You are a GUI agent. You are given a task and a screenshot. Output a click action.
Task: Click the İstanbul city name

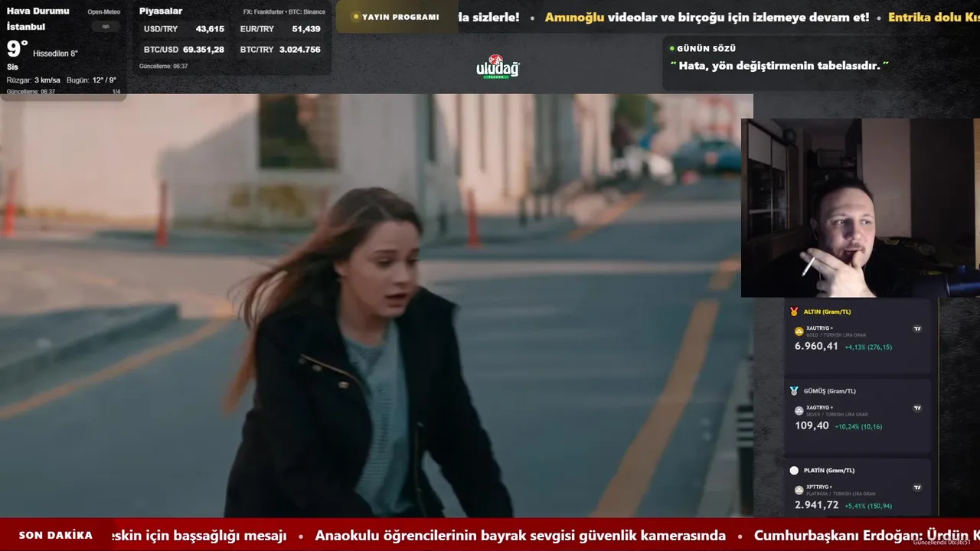(25, 27)
